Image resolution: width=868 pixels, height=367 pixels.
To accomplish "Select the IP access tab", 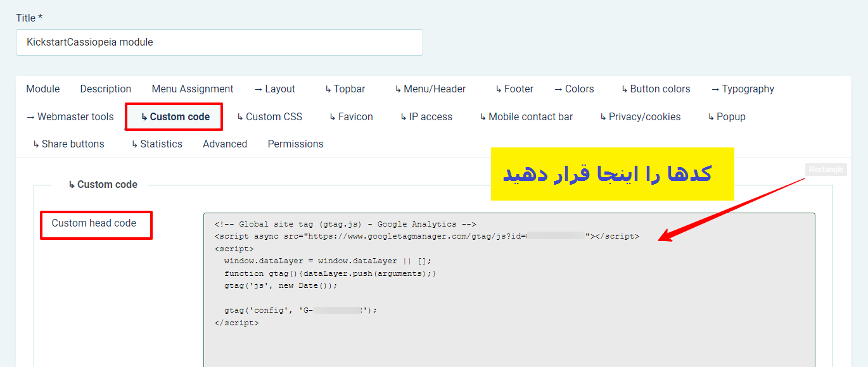I will [x=426, y=116].
